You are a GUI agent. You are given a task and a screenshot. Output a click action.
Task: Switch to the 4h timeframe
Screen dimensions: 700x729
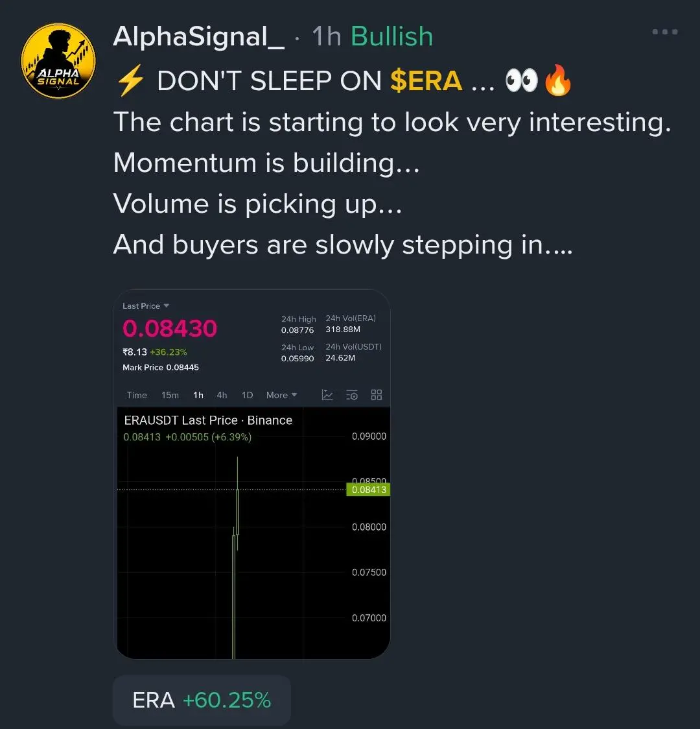222,395
